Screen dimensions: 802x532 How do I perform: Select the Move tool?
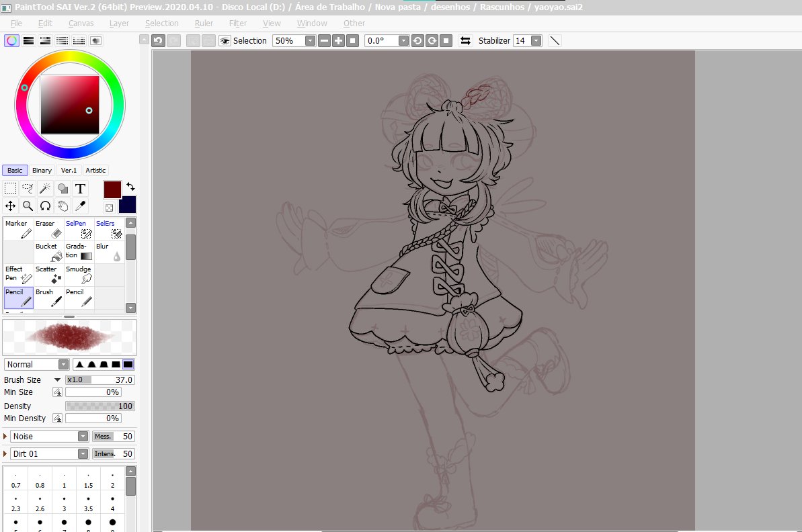(10, 206)
